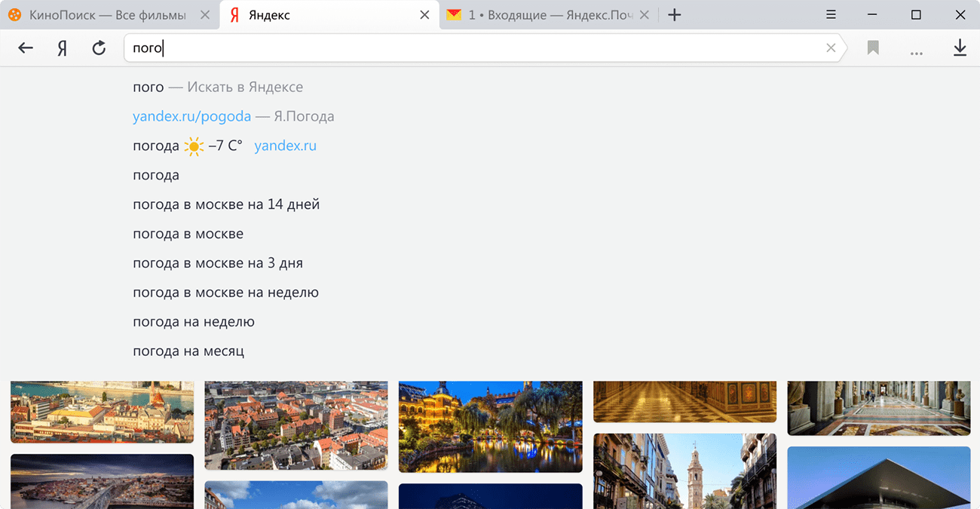Open the street with bell tower thumbnail

point(684,471)
